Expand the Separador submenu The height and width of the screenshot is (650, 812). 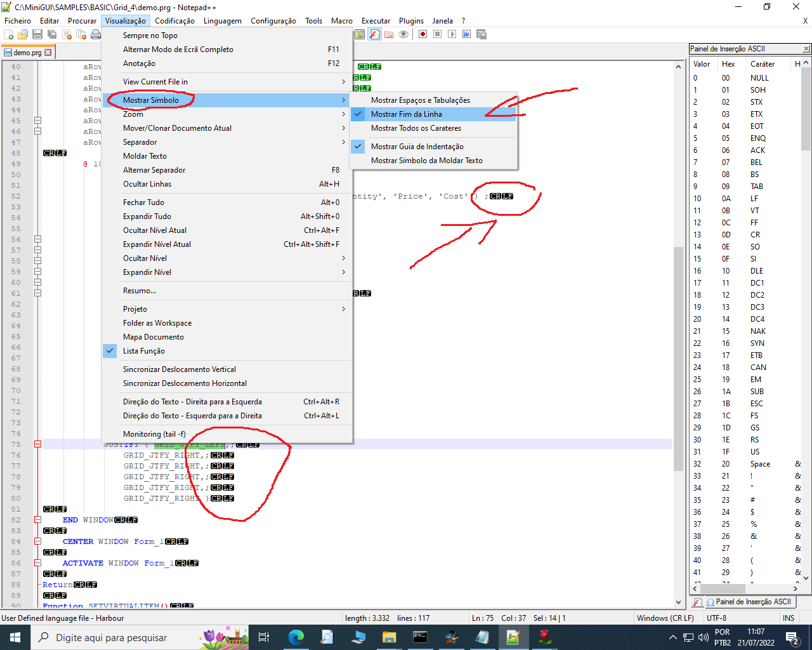point(226,142)
